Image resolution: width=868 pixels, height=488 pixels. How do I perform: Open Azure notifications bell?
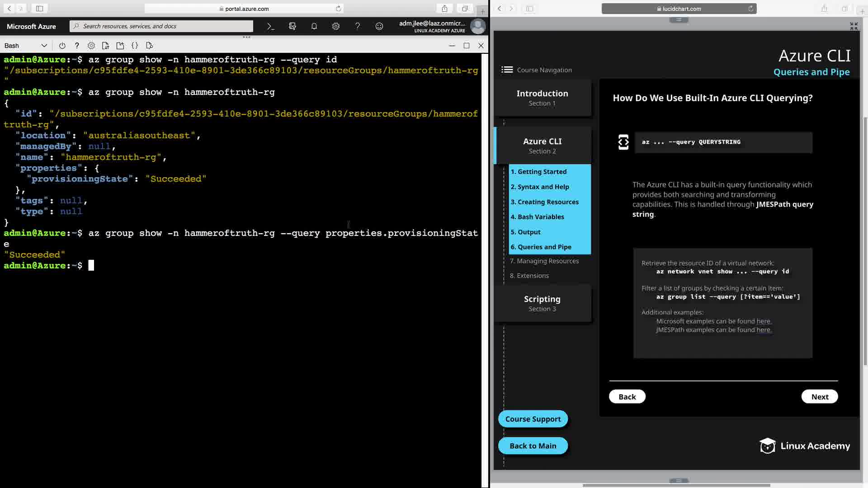pyautogui.click(x=314, y=26)
